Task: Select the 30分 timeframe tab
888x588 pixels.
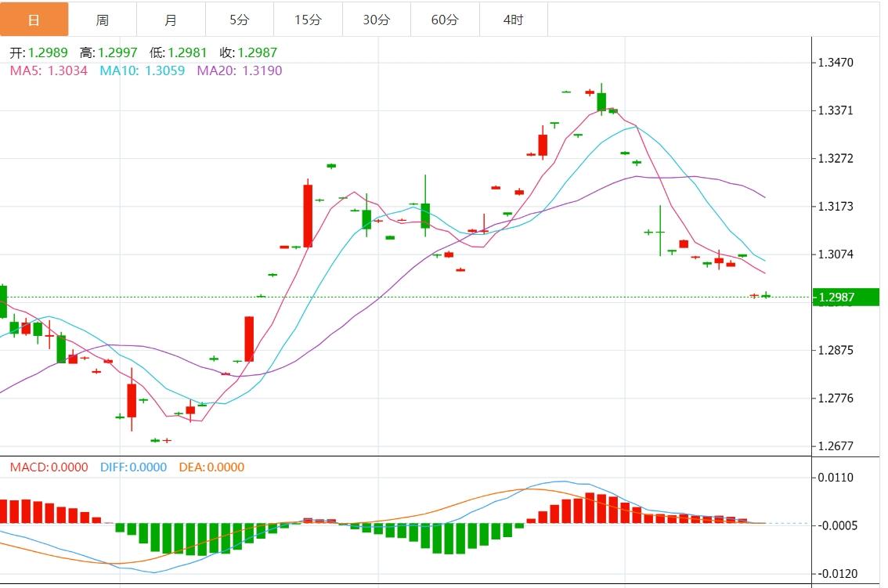Action: coord(377,20)
